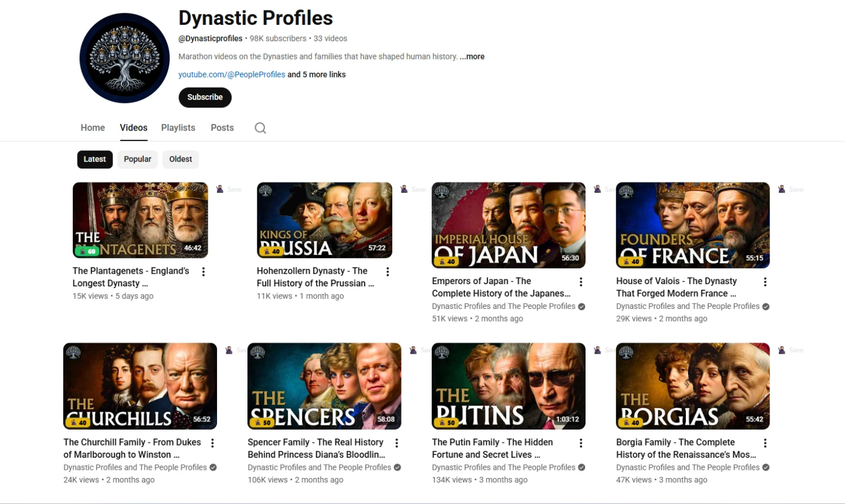Open title 'House of Valois - The Dynasty'
This screenshot has height=504, width=845.
pyautogui.click(x=676, y=287)
